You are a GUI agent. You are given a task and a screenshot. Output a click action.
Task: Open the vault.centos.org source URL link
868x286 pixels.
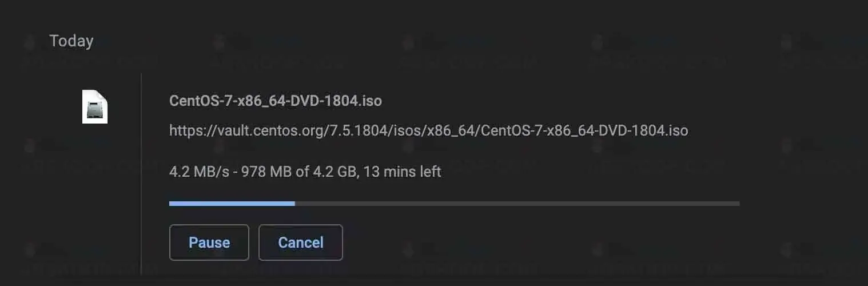coord(428,131)
